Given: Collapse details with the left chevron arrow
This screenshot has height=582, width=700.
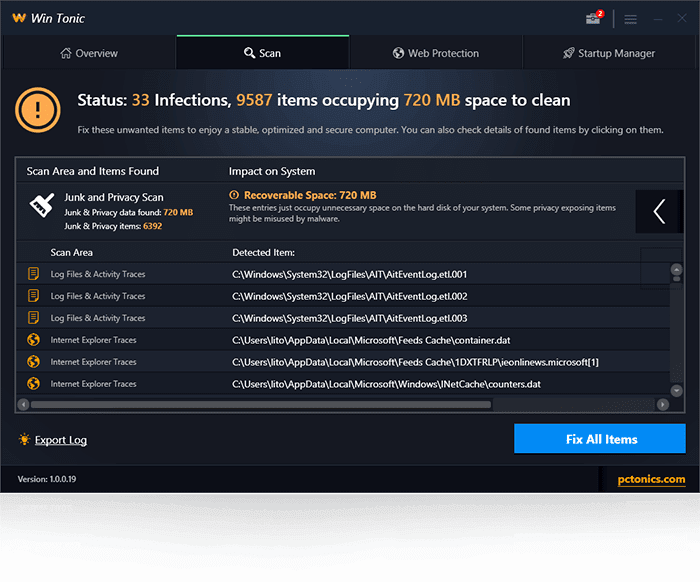Looking at the screenshot, I should pyautogui.click(x=659, y=212).
